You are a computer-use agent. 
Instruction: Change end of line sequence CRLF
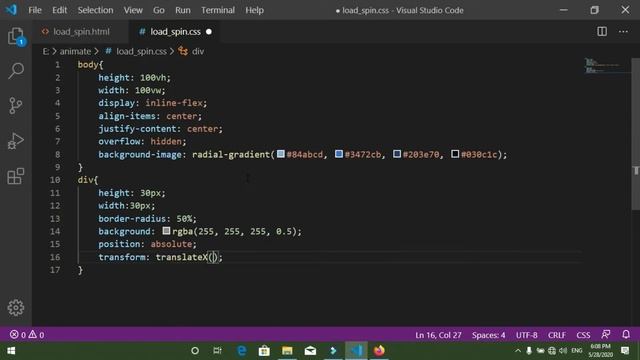557,335
